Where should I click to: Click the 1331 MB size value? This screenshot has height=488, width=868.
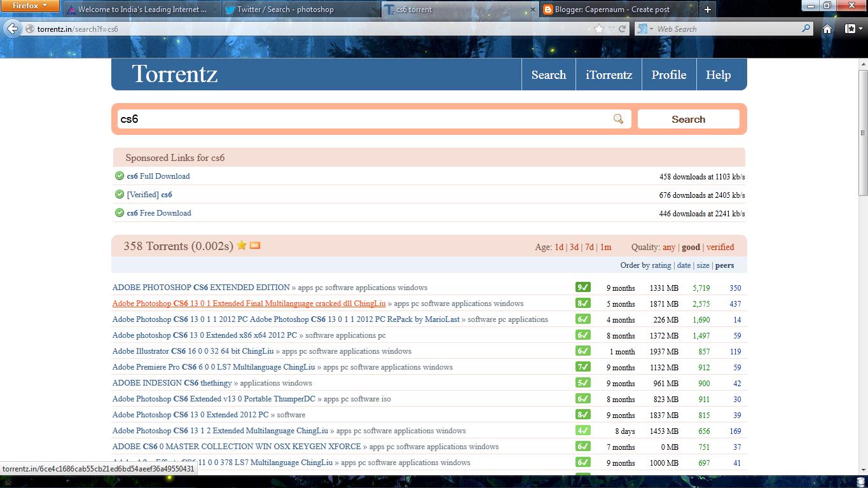coord(664,288)
